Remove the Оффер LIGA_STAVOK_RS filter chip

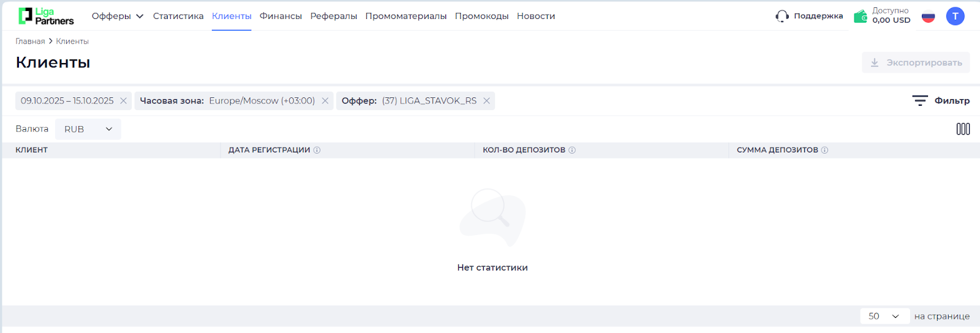coord(486,101)
